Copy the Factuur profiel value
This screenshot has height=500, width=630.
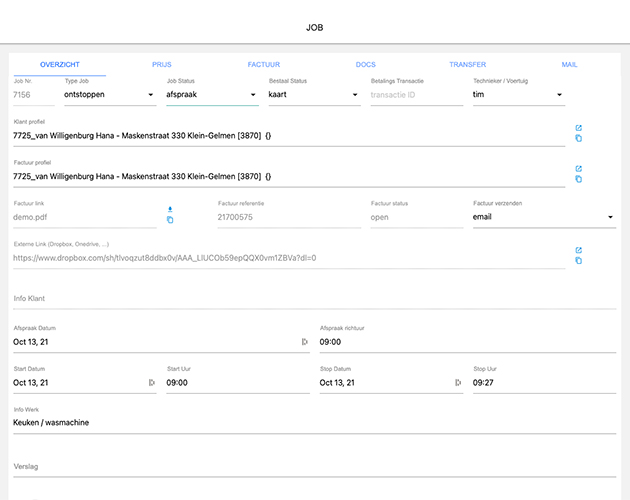579,180
